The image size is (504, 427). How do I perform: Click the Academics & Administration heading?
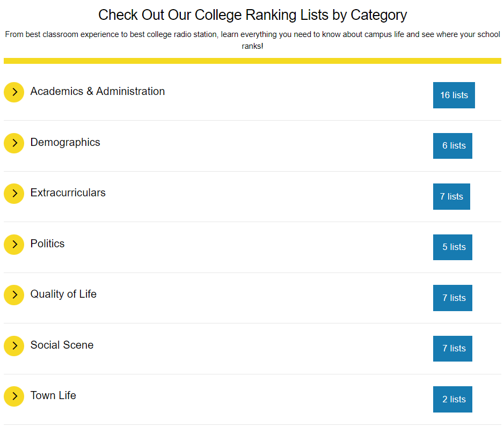point(97,91)
